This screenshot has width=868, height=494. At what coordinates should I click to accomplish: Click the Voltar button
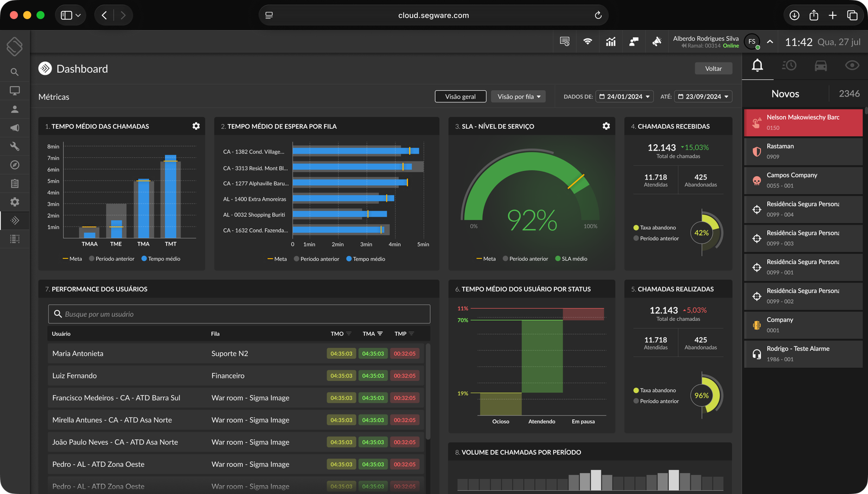[713, 68]
